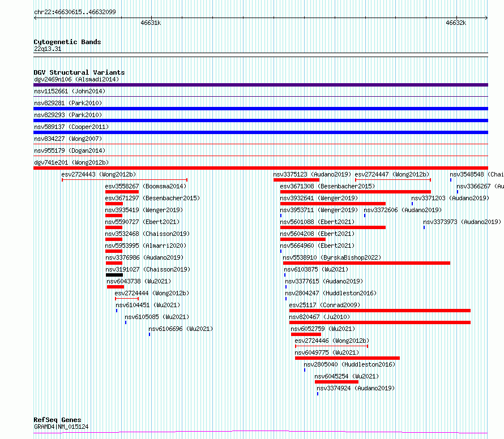The image size is (504, 439).
Task: Click the 46632k ruler tick label
Action: coord(456,23)
